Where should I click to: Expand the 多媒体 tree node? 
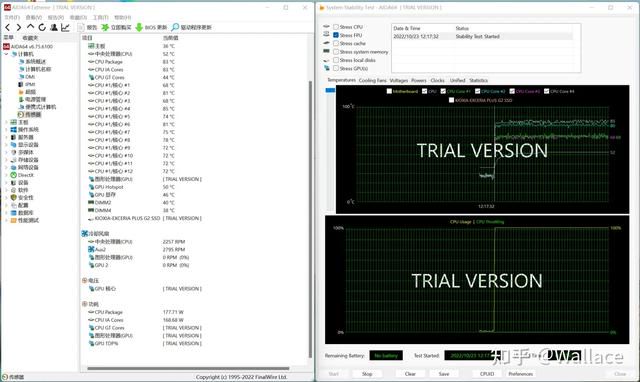[x=6, y=153]
